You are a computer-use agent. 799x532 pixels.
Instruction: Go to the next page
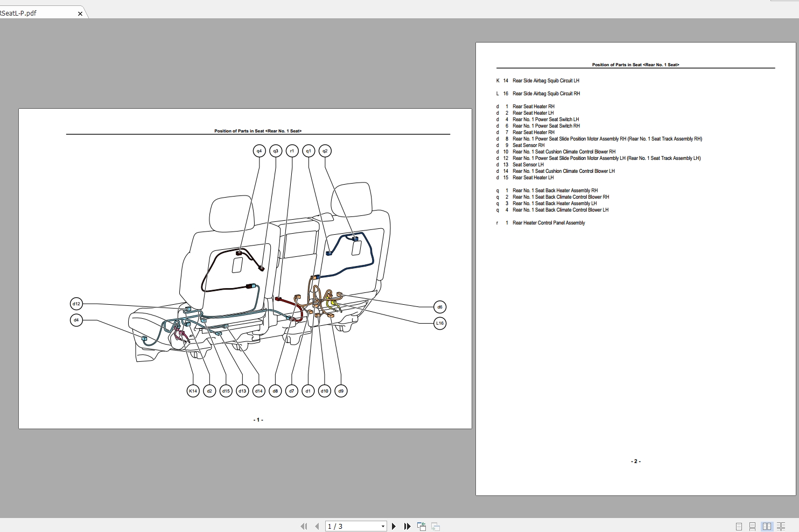coord(394,526)
